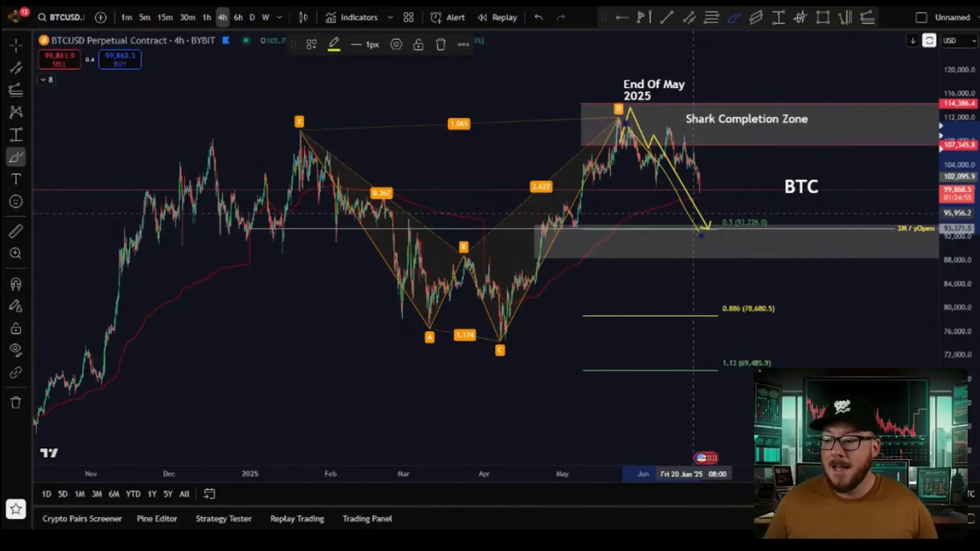This screenshot has width=980, height=551.
Task: Open the Strategy Tester tab
Action: coord(224,518)
